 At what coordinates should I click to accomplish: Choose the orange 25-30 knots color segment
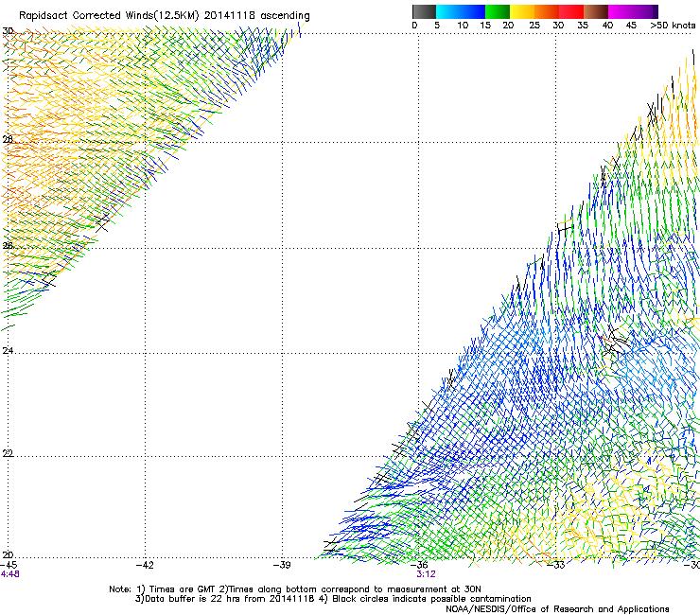coord(547,11)
